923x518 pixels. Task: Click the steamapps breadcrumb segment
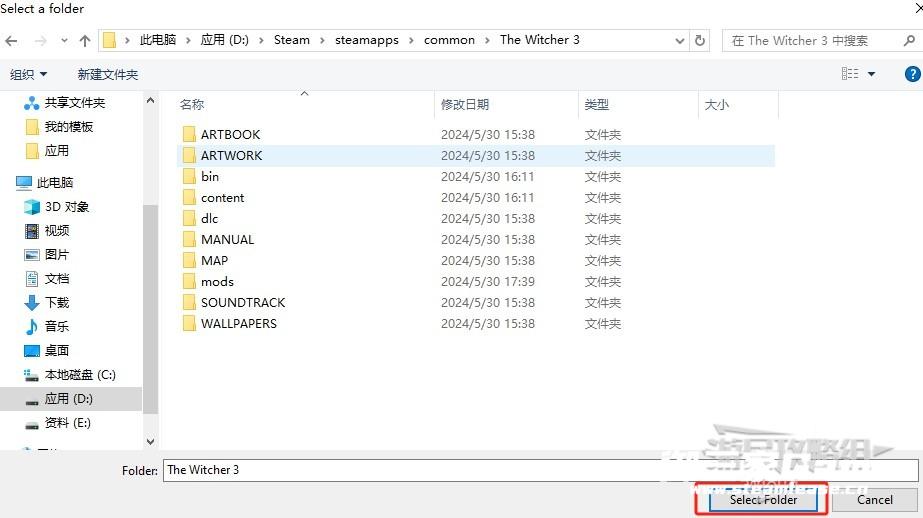366,40
